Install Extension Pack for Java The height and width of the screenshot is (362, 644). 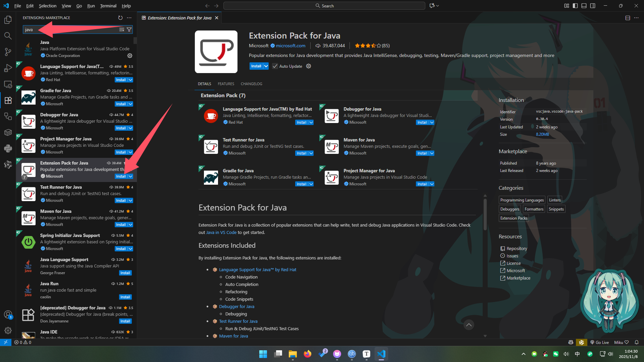257,66
